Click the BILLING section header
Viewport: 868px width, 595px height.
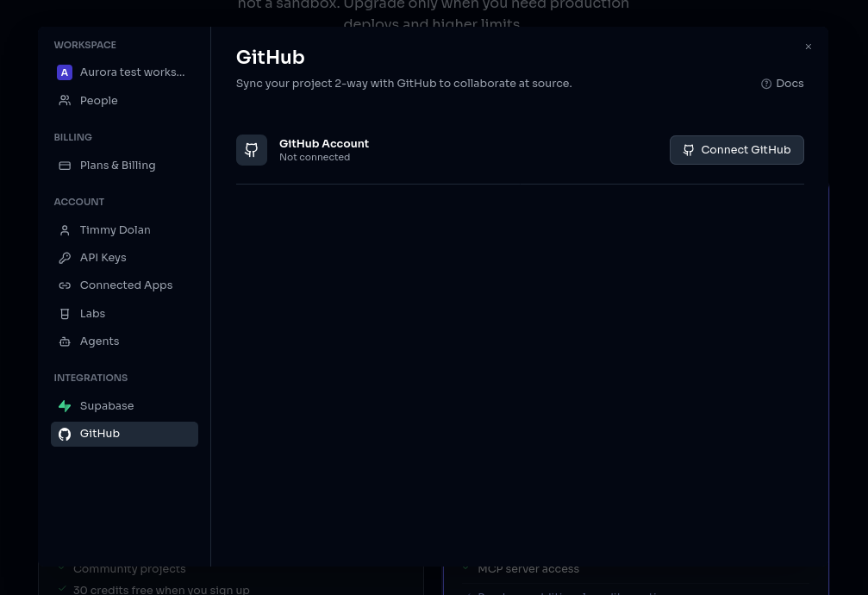[x=73, y=137]
